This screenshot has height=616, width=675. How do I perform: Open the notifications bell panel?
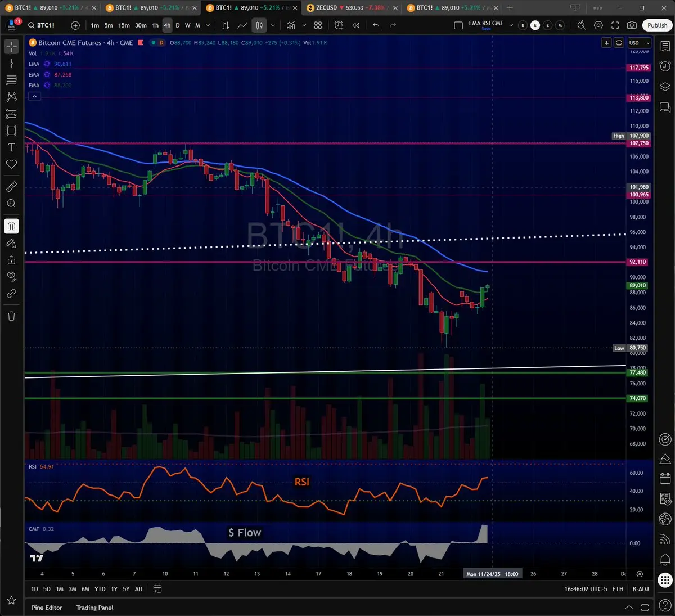point(665,559)
